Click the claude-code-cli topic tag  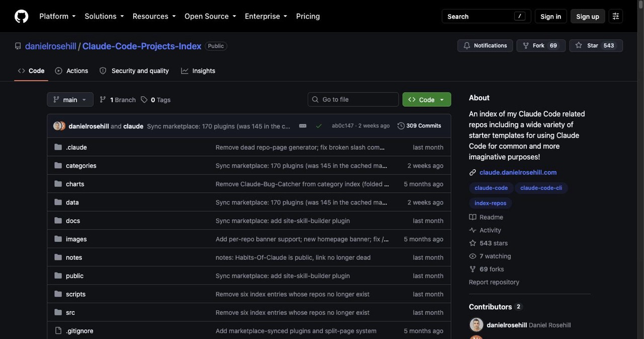(x=541, y=188)
